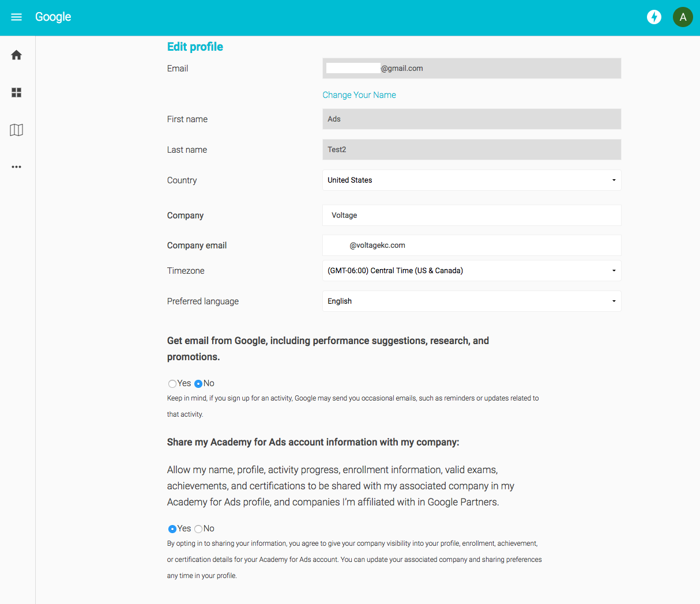Open the hamburger navigation menu
Image resolution: width=700 pixels, height=604 pixels.
click(16, 17)
